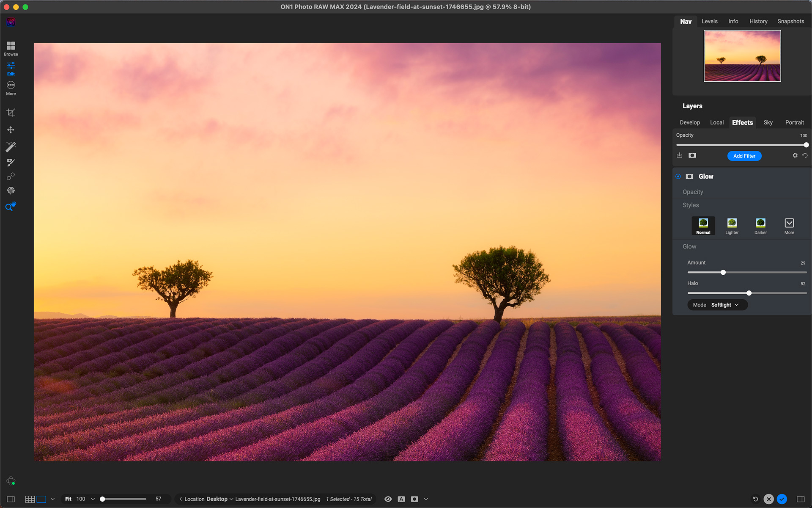Viewport: 812px width, 508px height.
Task: Click the Desktop location breadcrumb
Action: click(218, 499)
